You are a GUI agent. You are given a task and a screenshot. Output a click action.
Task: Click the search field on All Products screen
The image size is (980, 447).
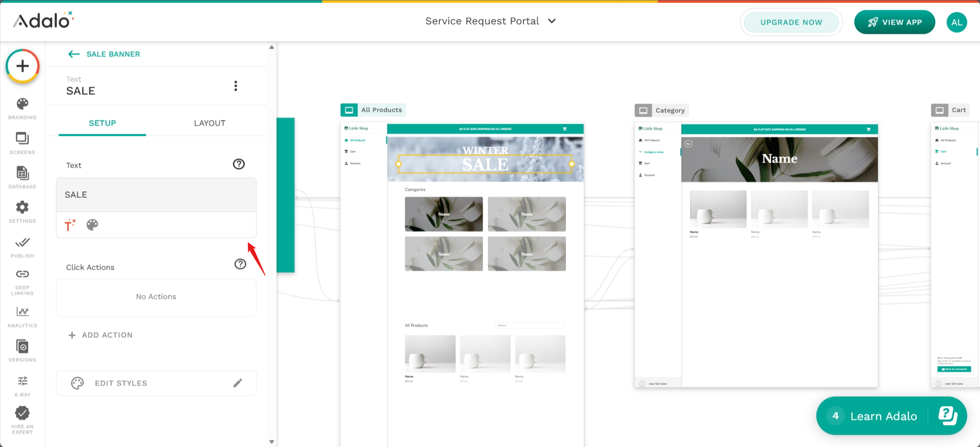(x=531, y=326)
